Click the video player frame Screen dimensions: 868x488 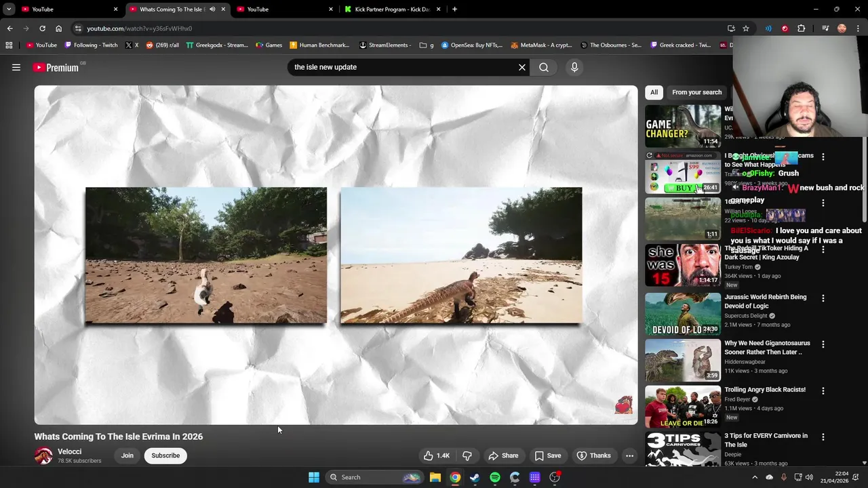click(336, 255)
